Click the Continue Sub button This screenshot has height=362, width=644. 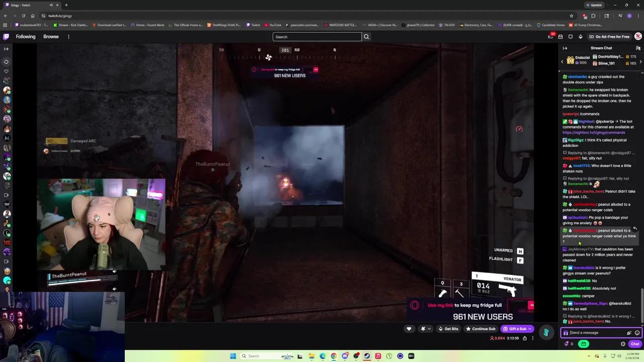(x=480, y=329)
